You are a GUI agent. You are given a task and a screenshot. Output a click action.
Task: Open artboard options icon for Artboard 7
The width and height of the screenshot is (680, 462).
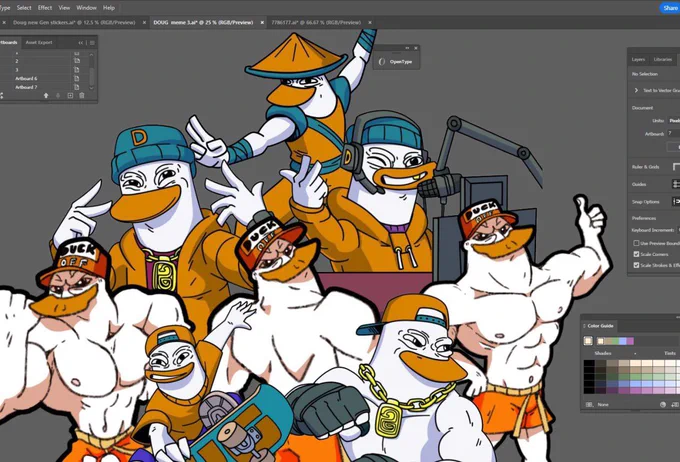point(77,87)
